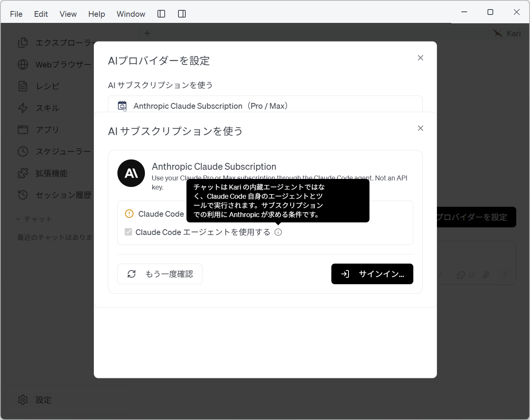Click the info icon beside Claude Code エージェントを使用する

pos(278,232)
